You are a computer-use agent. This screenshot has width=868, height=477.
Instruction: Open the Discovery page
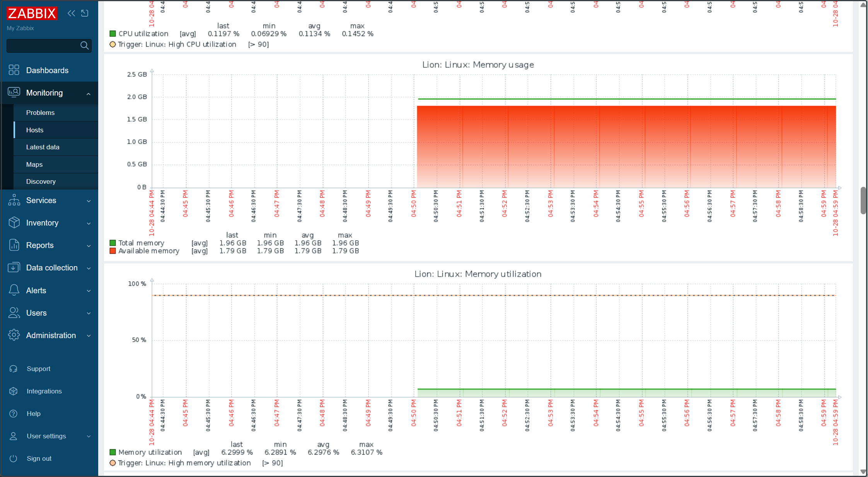click(x=41, y=181)
